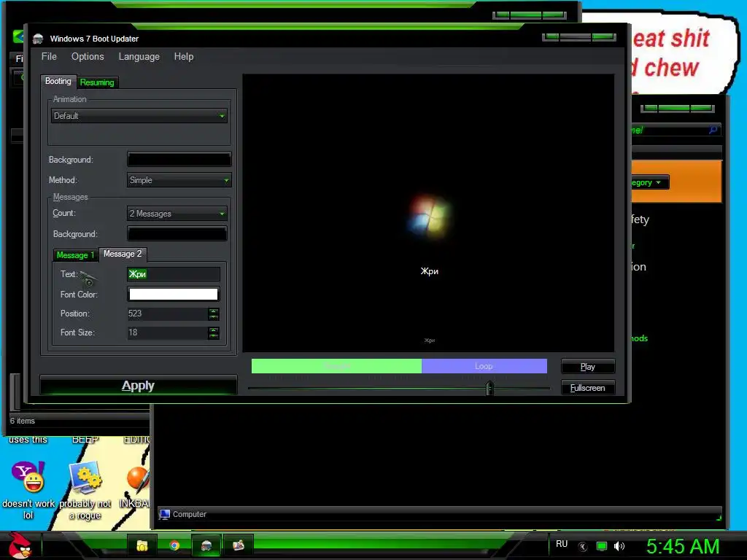747x560 pixels.
Task: Click the Apply button
Action: 138,385
